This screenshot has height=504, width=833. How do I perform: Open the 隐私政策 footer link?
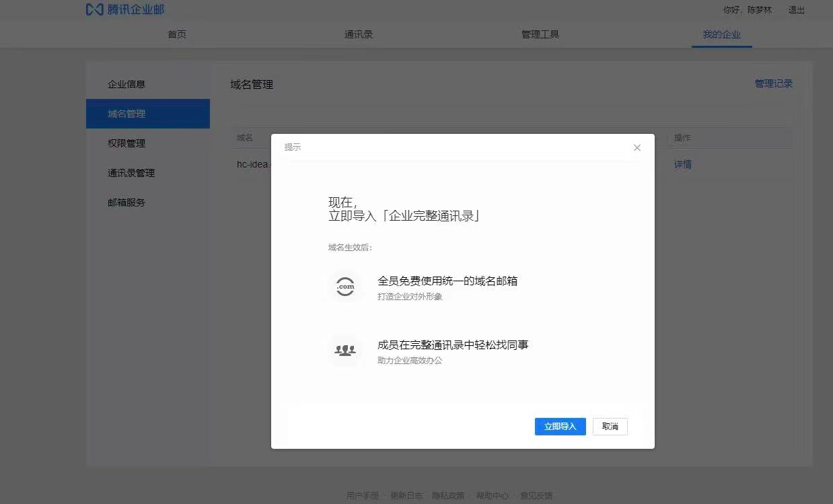pyautogui.click(x=448, y=495)
